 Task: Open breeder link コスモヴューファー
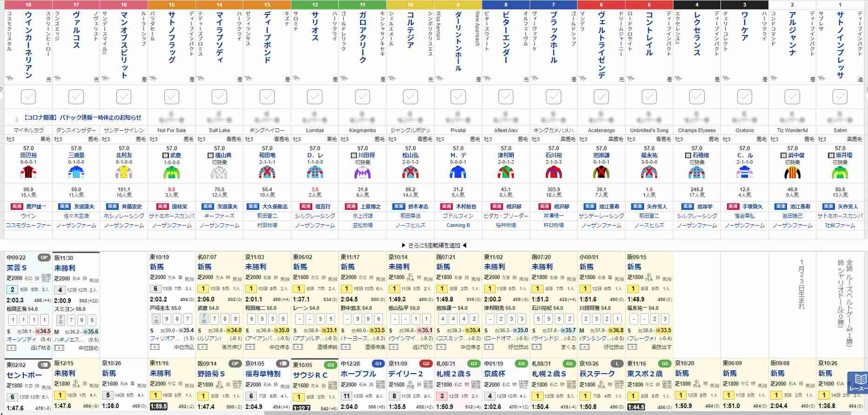[x=28, y=225]
